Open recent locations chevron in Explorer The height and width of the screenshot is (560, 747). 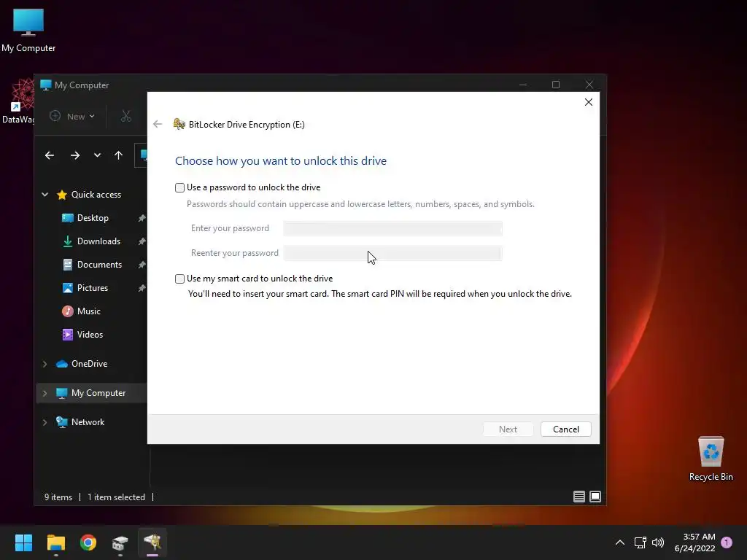pos(97,155)
